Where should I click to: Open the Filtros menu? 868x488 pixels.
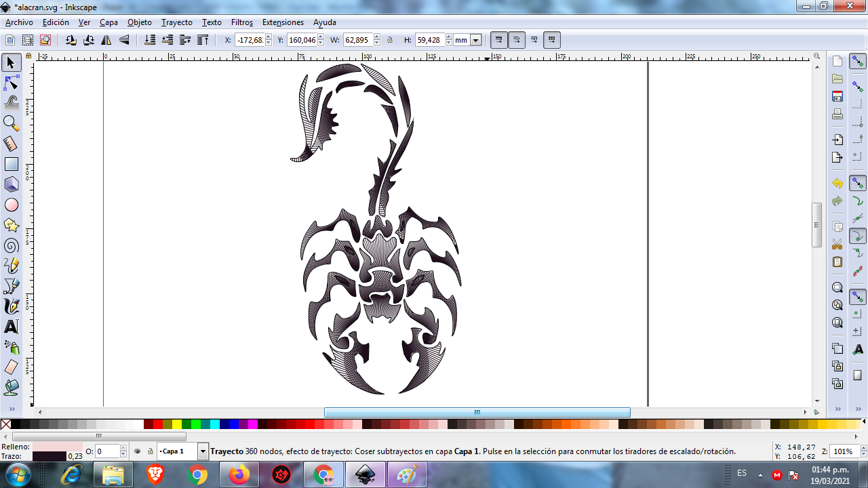point(242,22)
